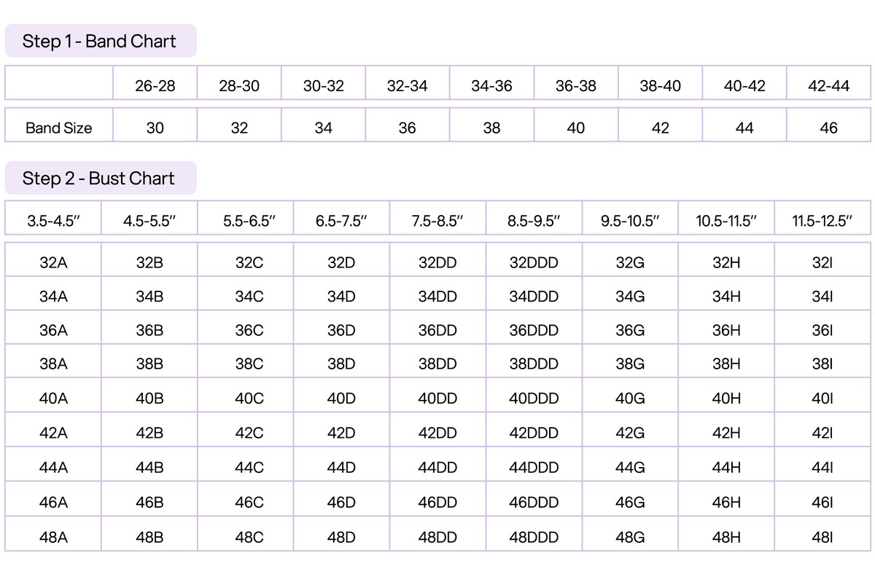The width and height of the screenshot is (875, 588).
Task: Select the 3.5-4.5" bust column header
Action: (x=53, y=221)
